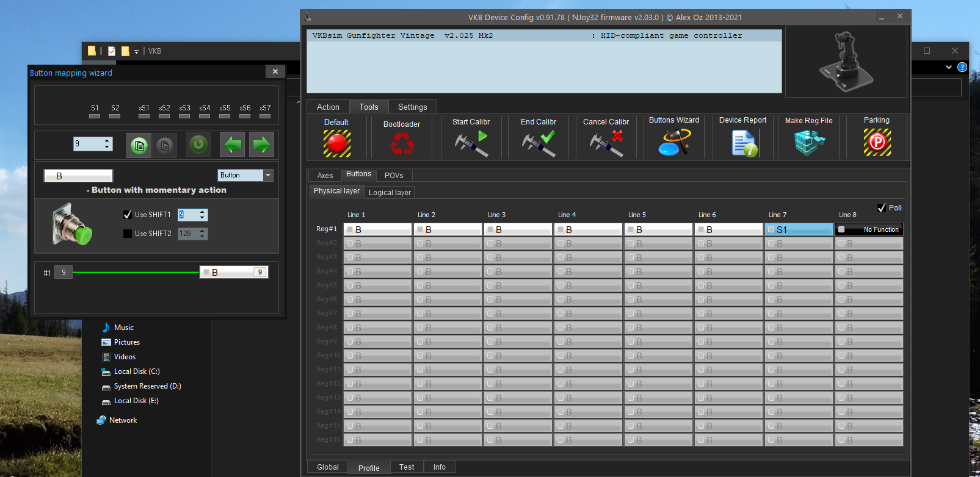Start calibration with the Start Calibr icon
This screenshot has width=980, height=477.
point(471,144)
